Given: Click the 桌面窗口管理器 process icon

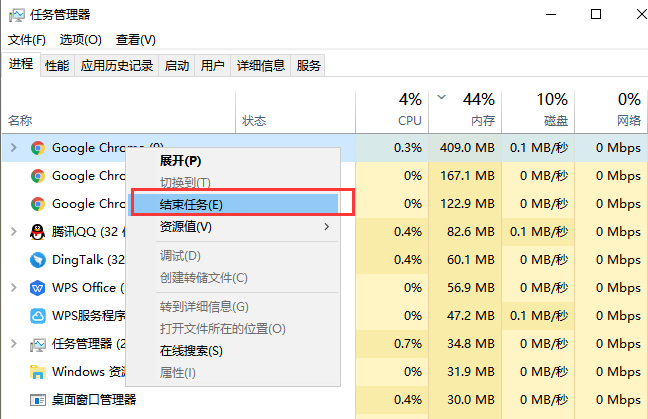Looking at the screenshot, I should [37, 400].
